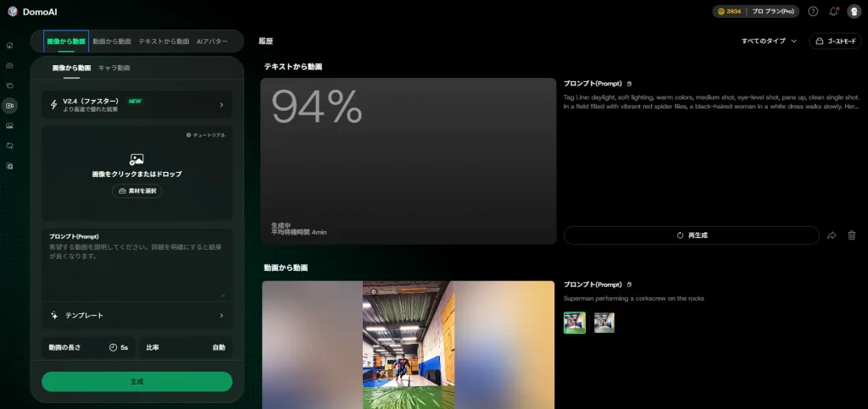Image resolution: width=868 pixels, height=409 pixels.
Task: Expand the テンプレート section
Action: 136,315
